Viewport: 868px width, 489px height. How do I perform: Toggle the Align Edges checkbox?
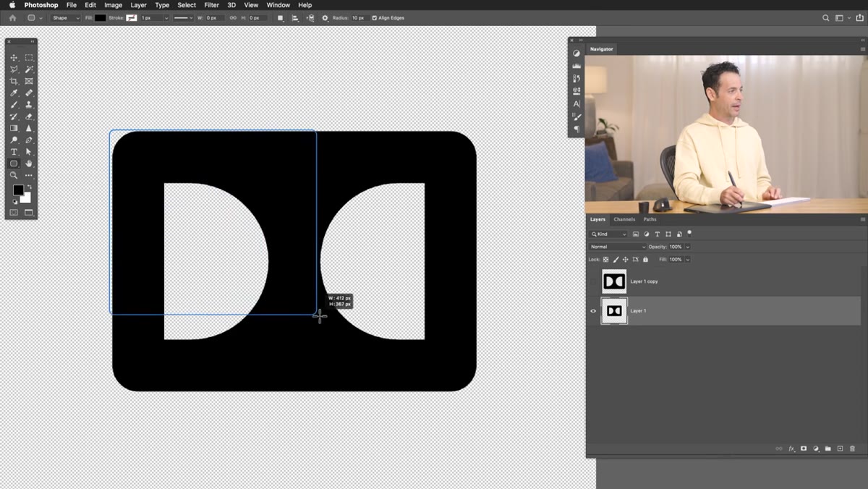[x=375, y=17]
